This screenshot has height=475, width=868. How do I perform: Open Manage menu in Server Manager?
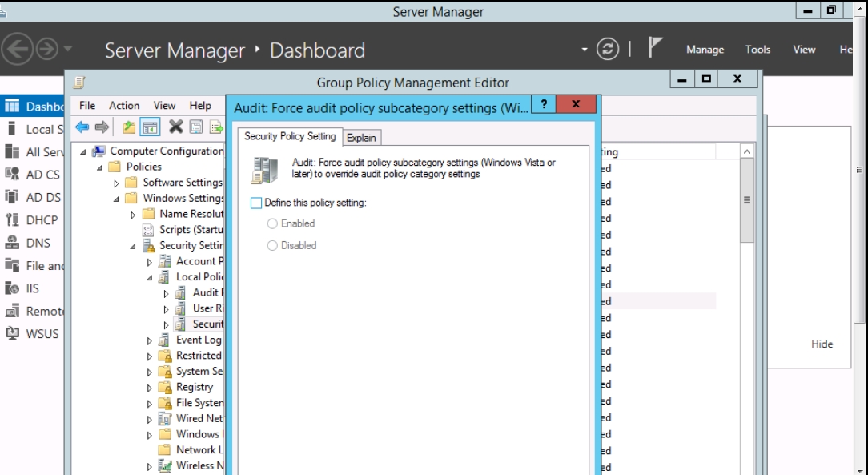coord(705,50)
